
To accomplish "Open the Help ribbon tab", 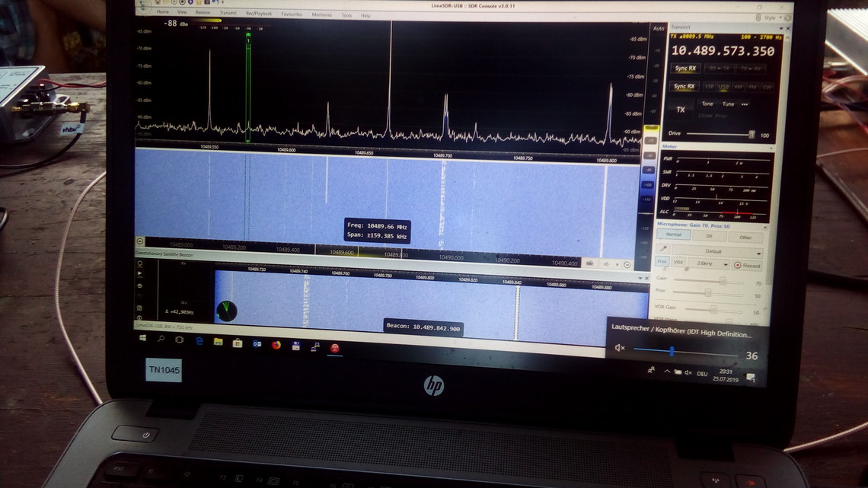I will click(366, 15).
